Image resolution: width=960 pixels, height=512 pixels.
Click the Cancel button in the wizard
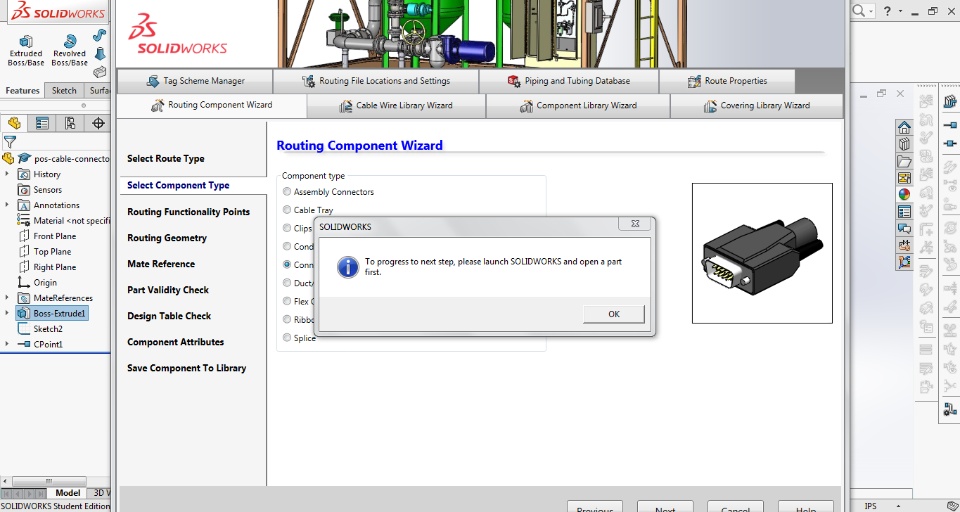click(x=735, y=506)
